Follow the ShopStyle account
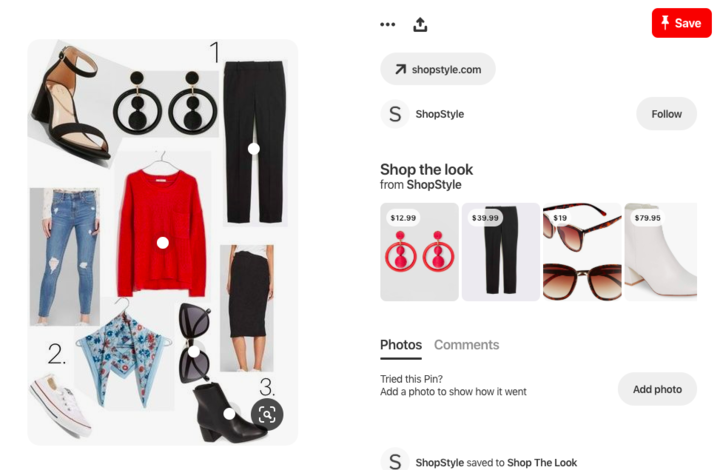 666,114
